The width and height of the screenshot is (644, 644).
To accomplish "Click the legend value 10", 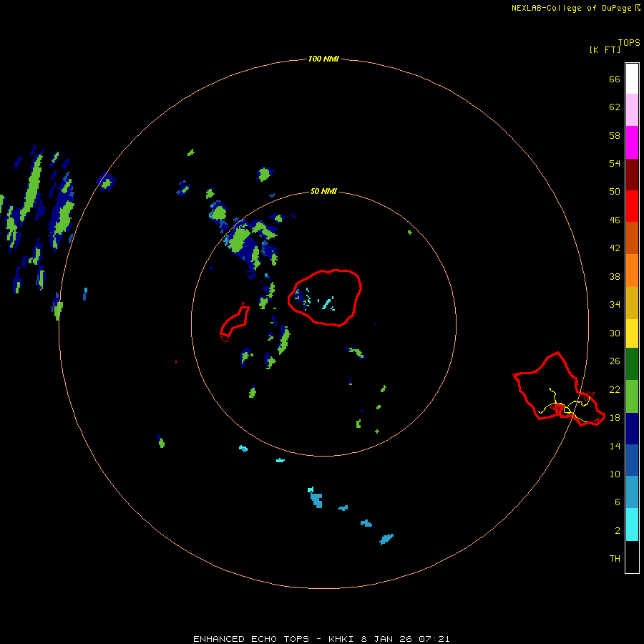I will [x=615, y=474].
